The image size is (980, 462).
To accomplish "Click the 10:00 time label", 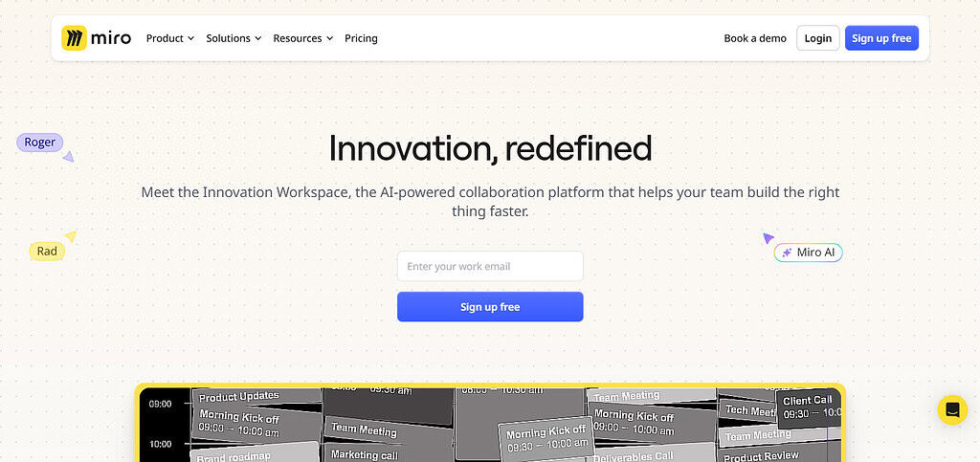I will (160, 444).
